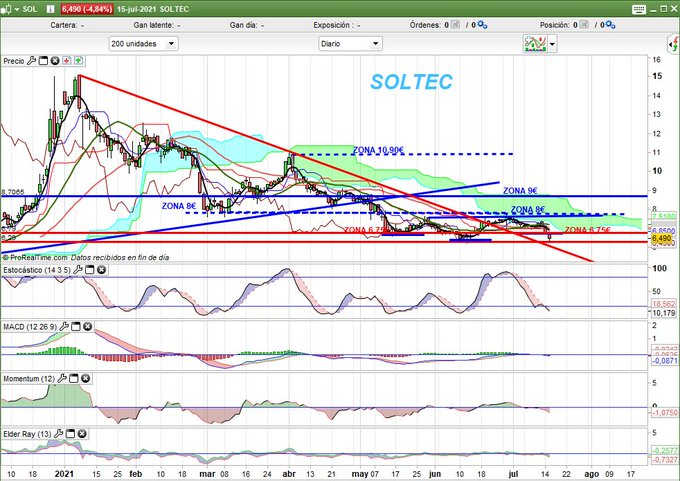Maximize the Estocástico panel

pos(89,270)
